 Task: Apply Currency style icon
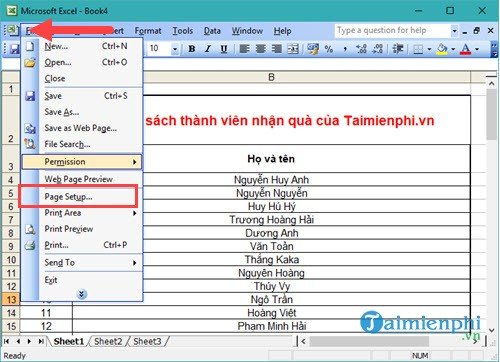313,49
